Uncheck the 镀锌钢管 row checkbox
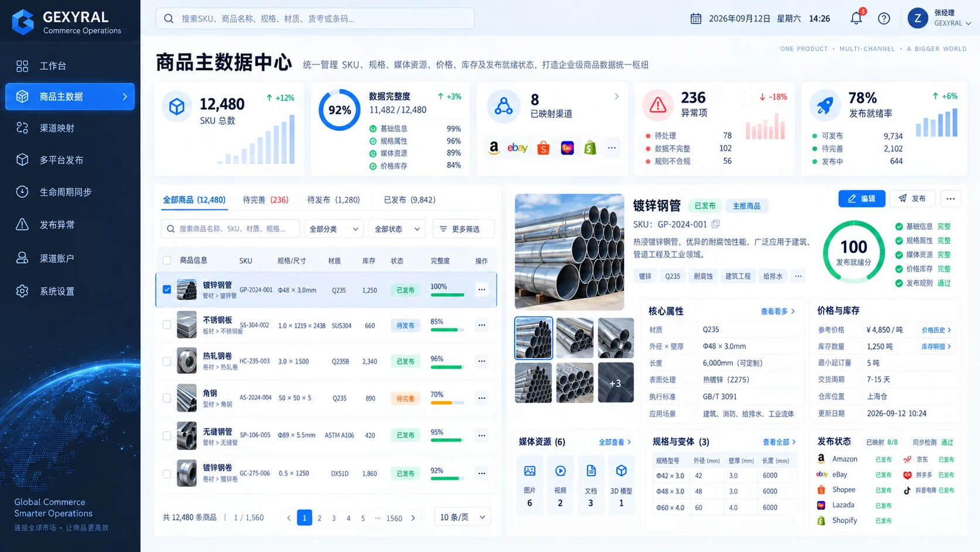This screenshot has width=980, height=552. click(167, 289)
